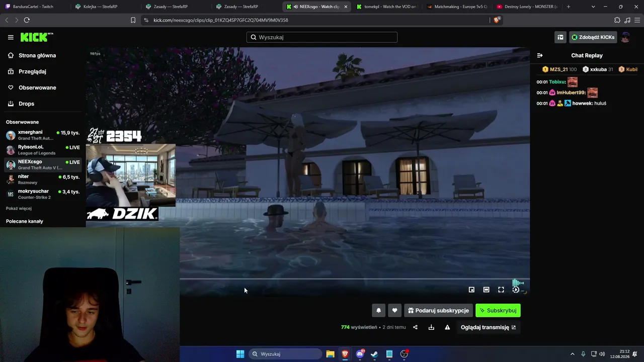Open the browser tab search dropdown
The image size is (644, 362).
point(593,7)
